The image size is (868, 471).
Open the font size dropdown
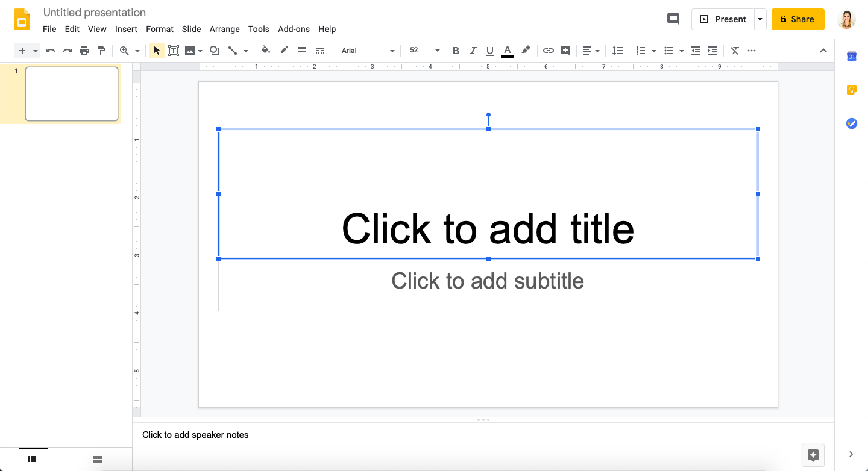(423, 51)
